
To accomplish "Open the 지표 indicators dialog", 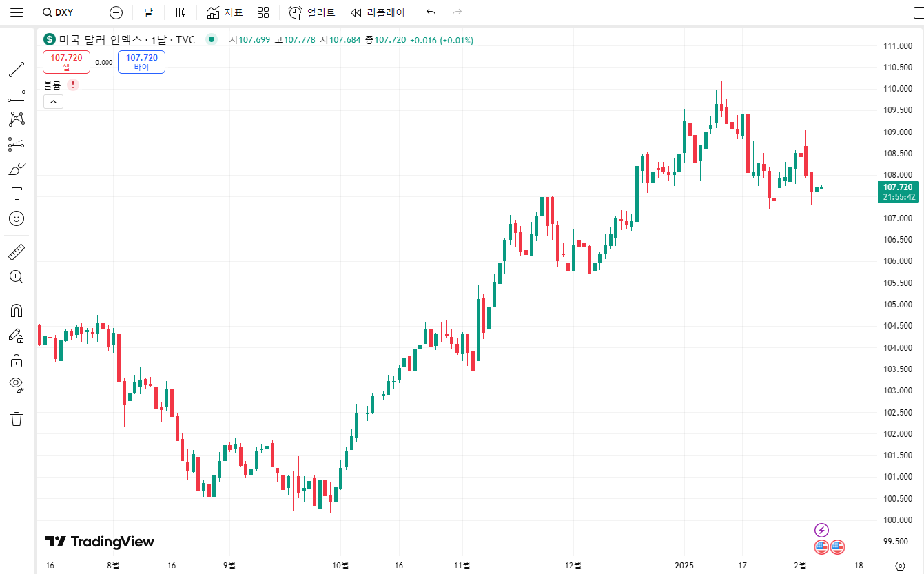I will pos(225,12).
